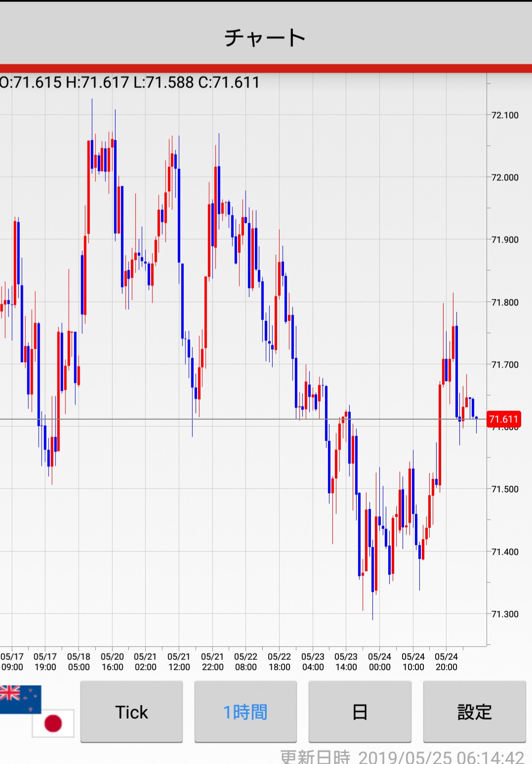This screenshot has height=764, width=532.
Task: Select the 05/23 14:00 time axis label
Action: (346, 662)
